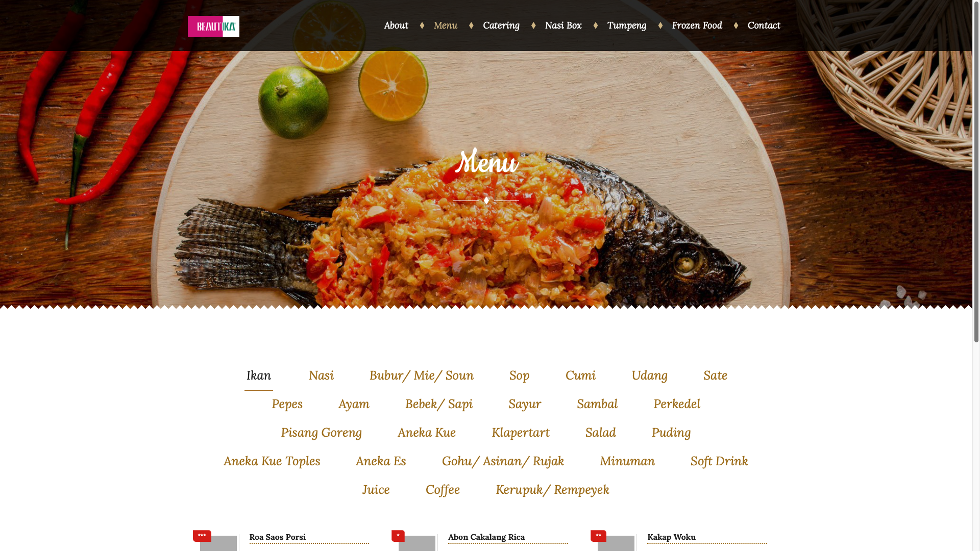The image size is (980, 551).
Task: Click the Beautika logo
Action: (x=213, y=27)
